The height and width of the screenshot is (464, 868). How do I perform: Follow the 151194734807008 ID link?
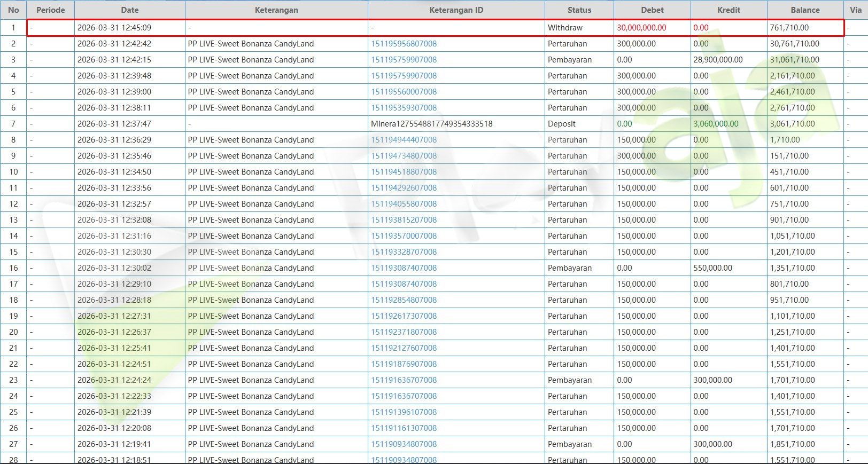pyautogui.click(x=404, y=156)
